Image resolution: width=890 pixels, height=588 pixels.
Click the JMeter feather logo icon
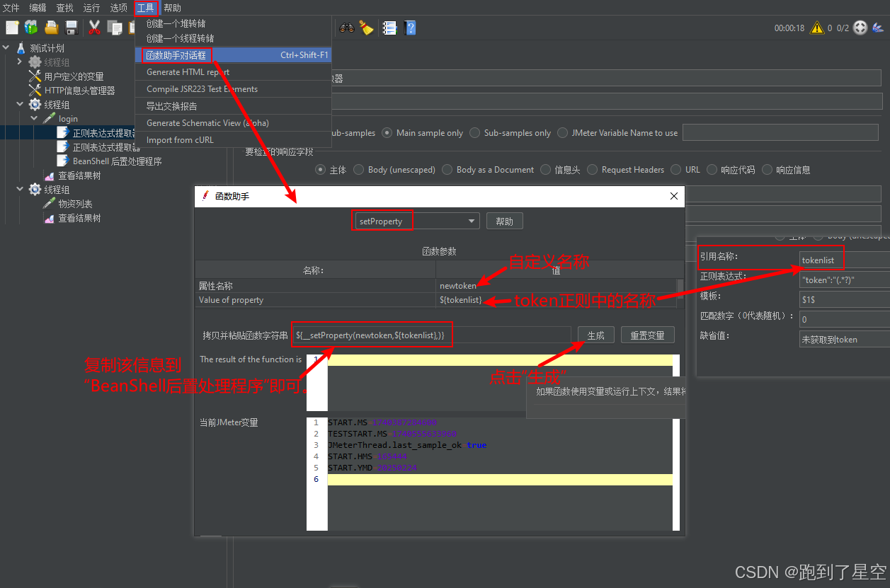pos(879,28)
